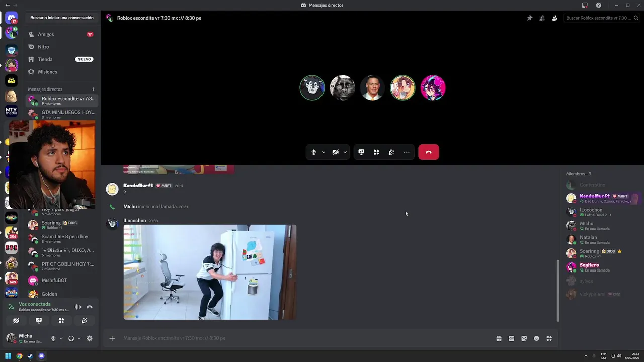Open the Nitro page

coord(61,47)
